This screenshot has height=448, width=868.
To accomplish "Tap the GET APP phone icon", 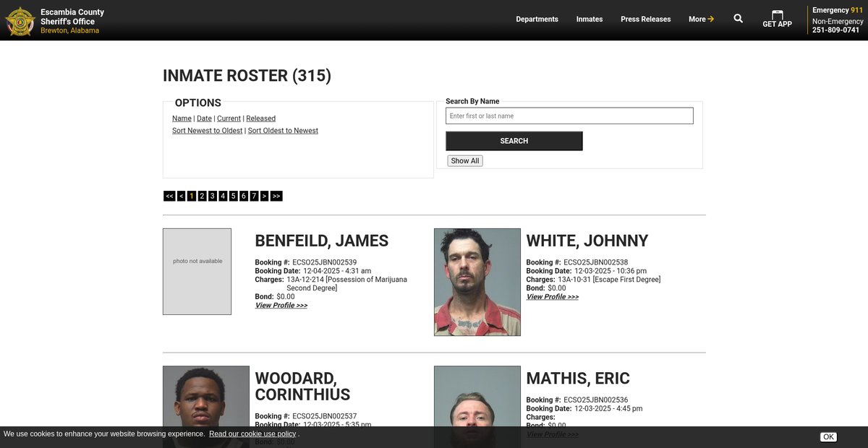I will pyautogui.click(x=778, y=14).
